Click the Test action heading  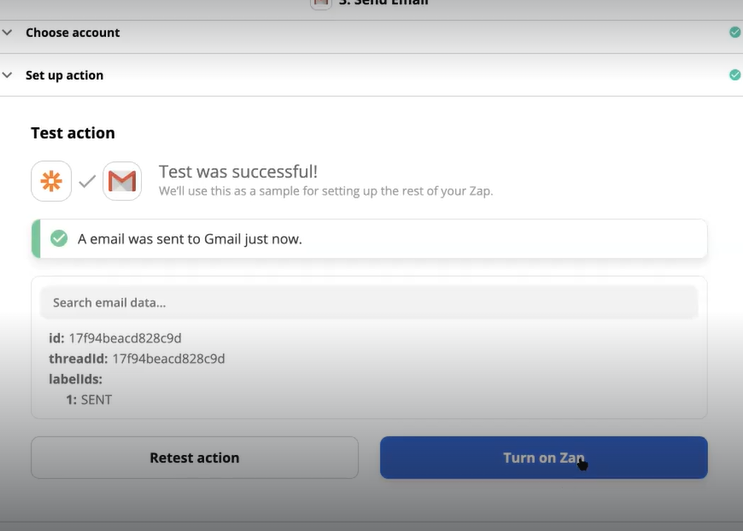[73, 133]
